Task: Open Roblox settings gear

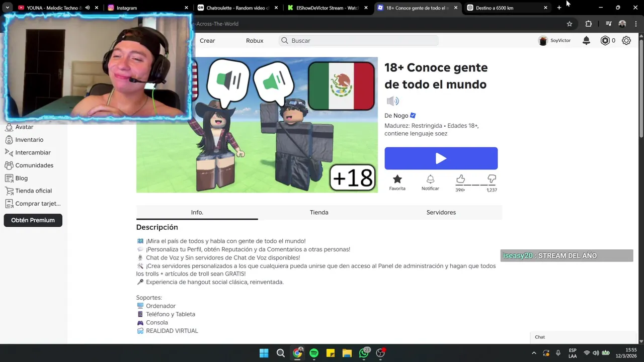Action: 626,41
